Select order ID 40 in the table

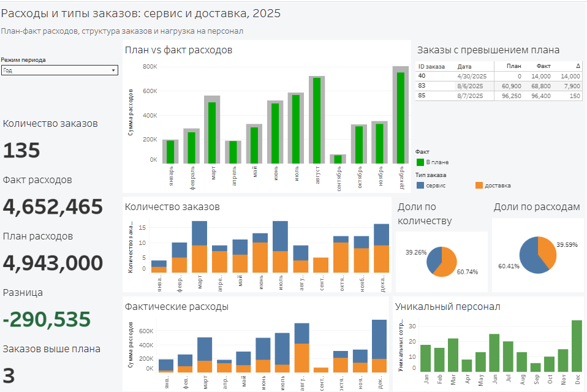[422, 75]
